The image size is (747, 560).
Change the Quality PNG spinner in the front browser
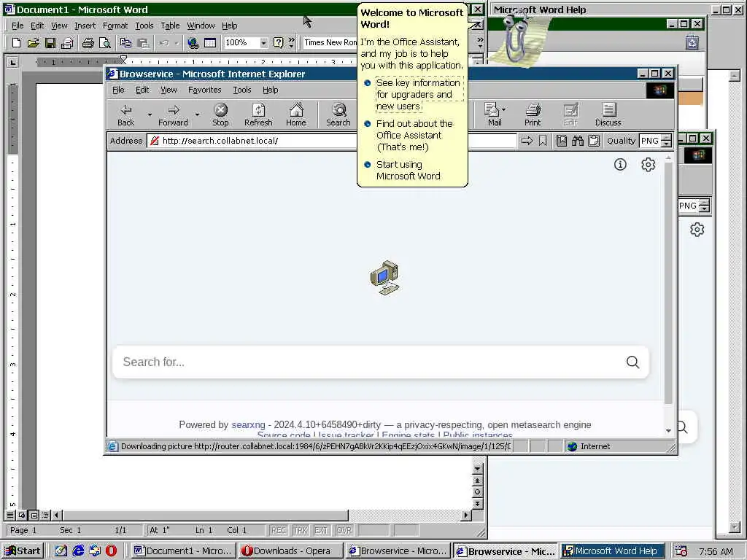[x=667, y=141]
